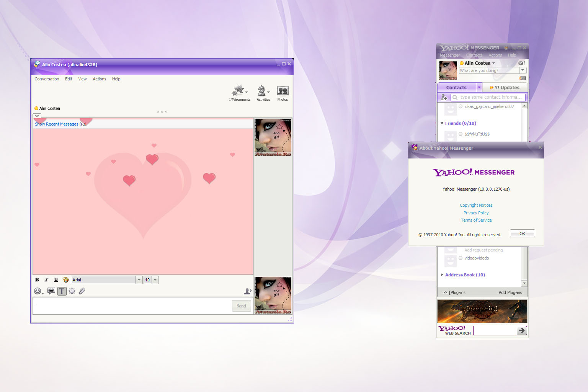Click scroll up arrow of contacts list

click(524, 106)
